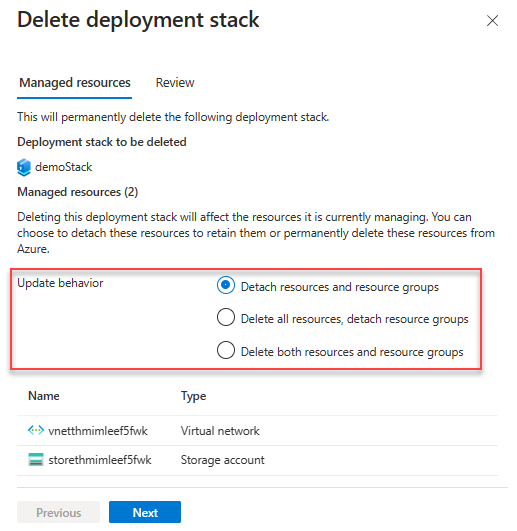Image resolution: width=517 pixels, height=531 pixels.
Task: Click the Managed resources (2) heading
Action: pyautogui.click(x=78, y=192)
